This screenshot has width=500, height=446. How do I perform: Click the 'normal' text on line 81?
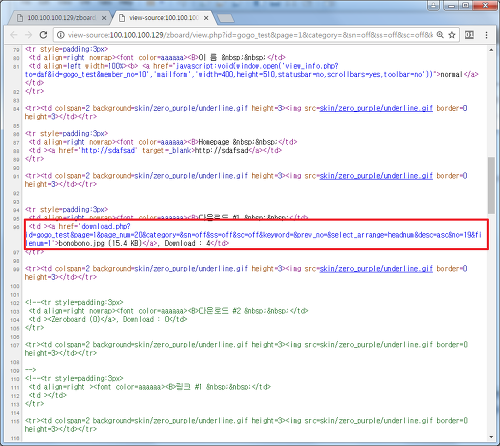pyautogui.click(x=452, y=74)
